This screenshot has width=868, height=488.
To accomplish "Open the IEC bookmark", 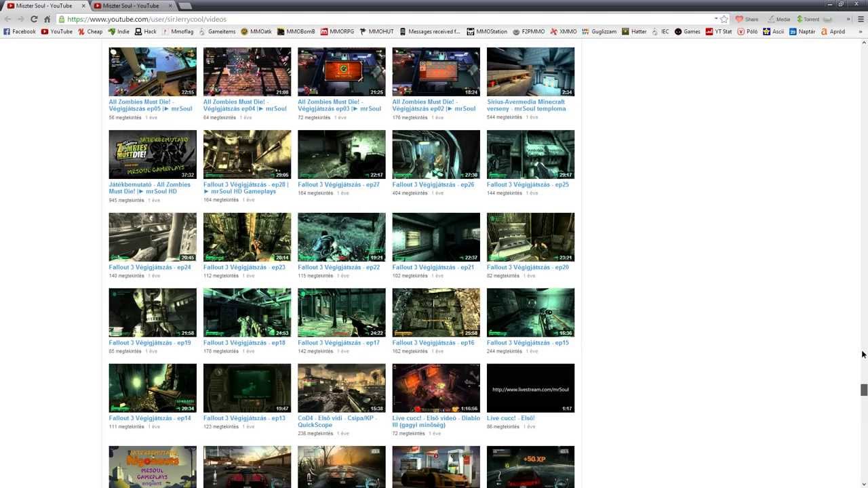I will coord(660,31).
